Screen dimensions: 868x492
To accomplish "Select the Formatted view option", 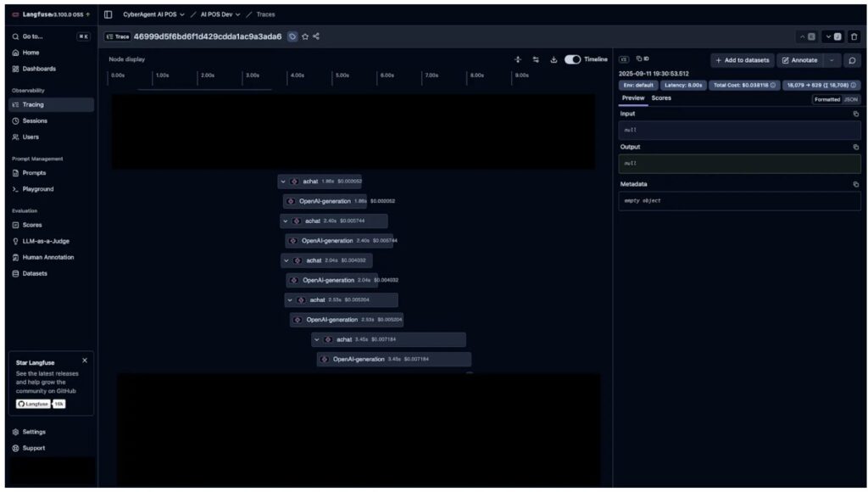I will coord(826,99).
